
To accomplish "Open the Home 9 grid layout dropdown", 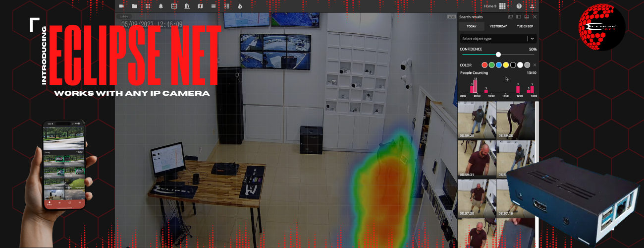I will click(x=504, y=6).
